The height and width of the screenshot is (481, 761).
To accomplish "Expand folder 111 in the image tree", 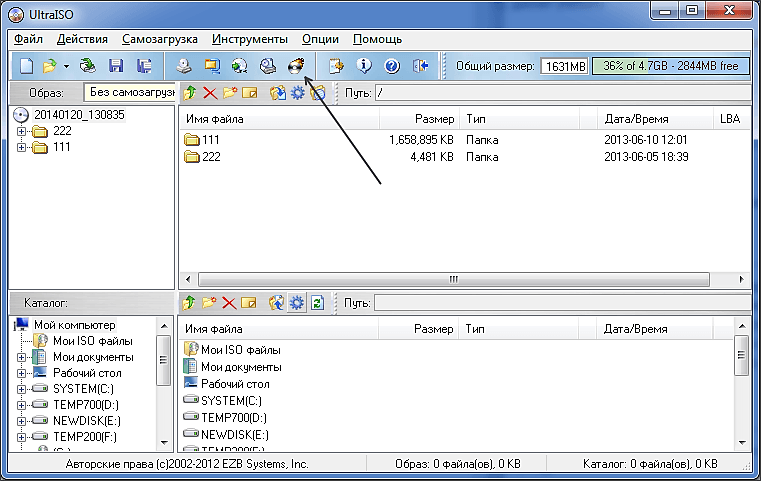I will 21,147.
